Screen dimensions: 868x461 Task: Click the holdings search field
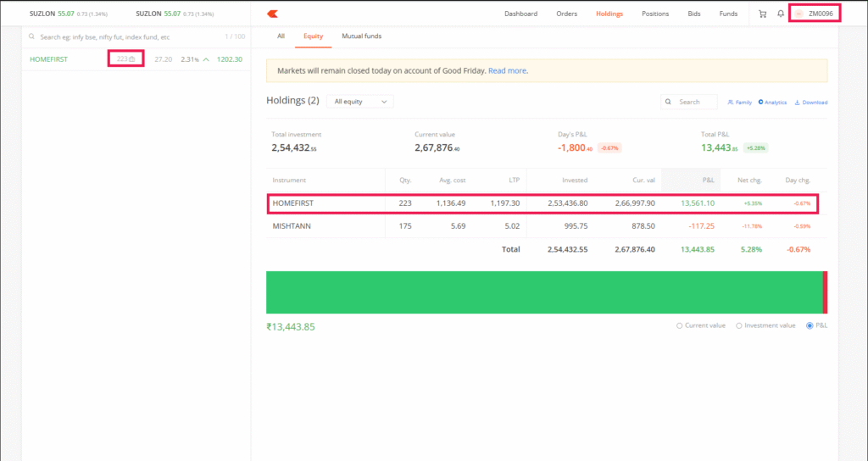689,102
